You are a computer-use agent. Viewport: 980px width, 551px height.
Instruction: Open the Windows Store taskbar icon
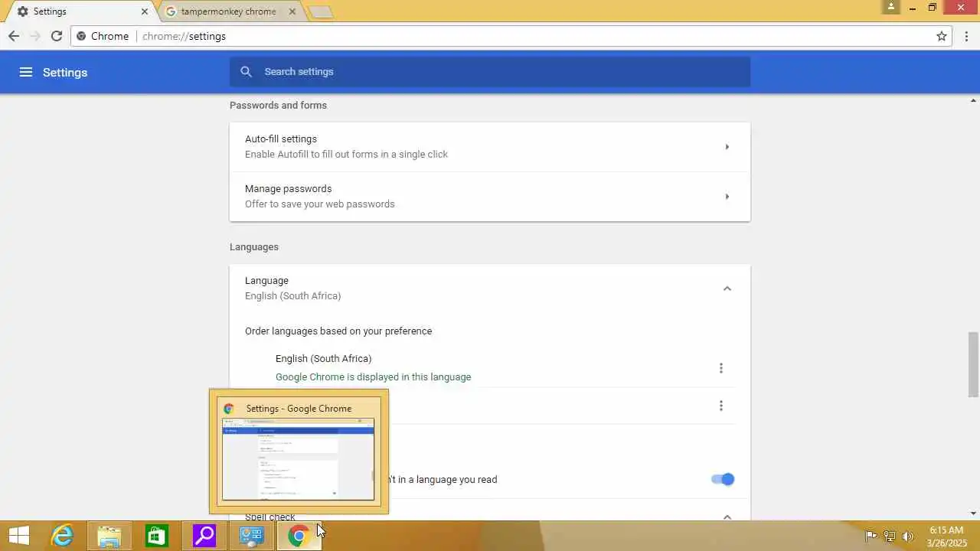point(157,536)
